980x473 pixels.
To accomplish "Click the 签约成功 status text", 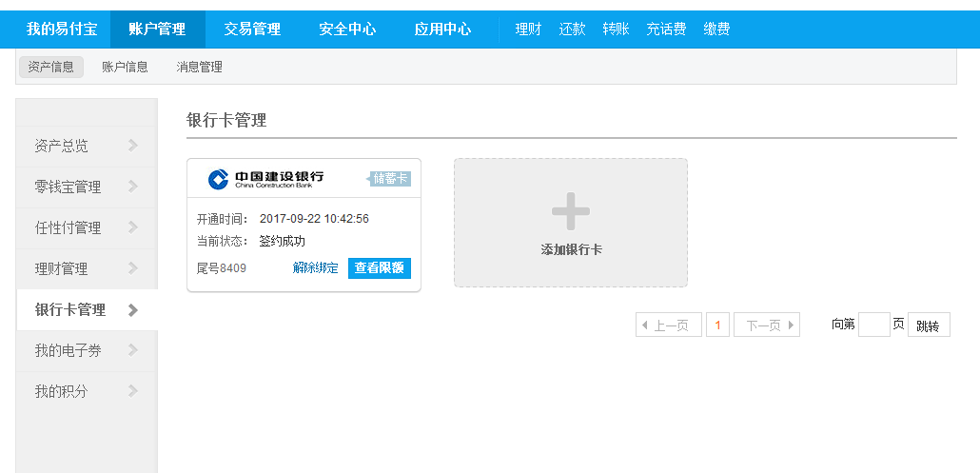I will [283, 241].
